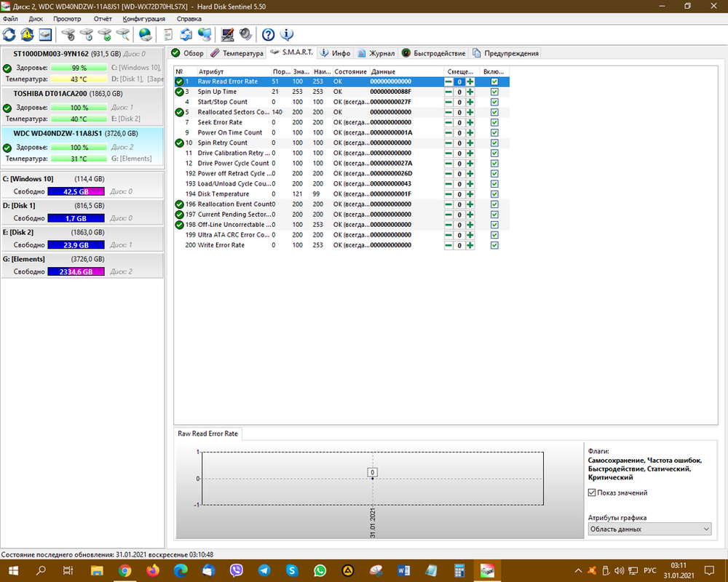728x582 pixels.
Task: Open the Windows notification center
Action: coord(709,570)
